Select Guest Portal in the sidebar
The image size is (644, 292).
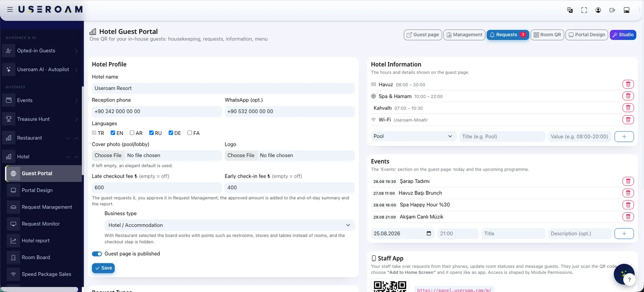[43, 174]
